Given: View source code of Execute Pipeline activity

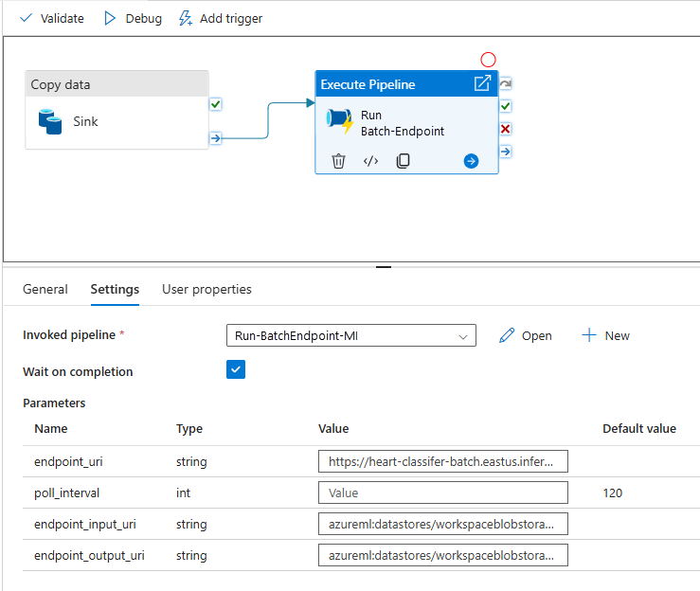Looking at the screenshot, I should (x=370, y=161).
